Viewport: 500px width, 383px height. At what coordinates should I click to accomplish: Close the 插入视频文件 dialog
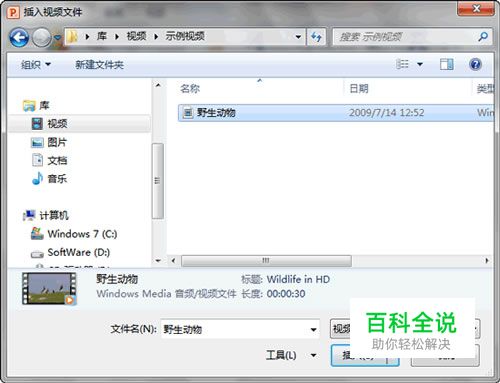[x=476, y=9]
